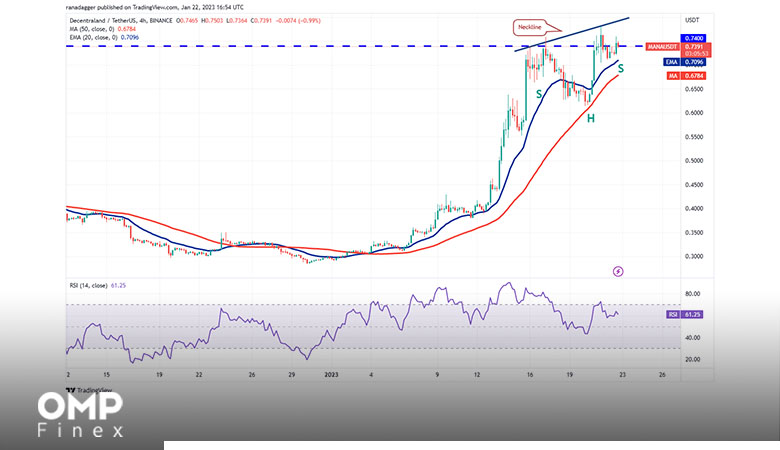
Task: Click the MANAUSDT price tag label
Action: click(662, 47)
